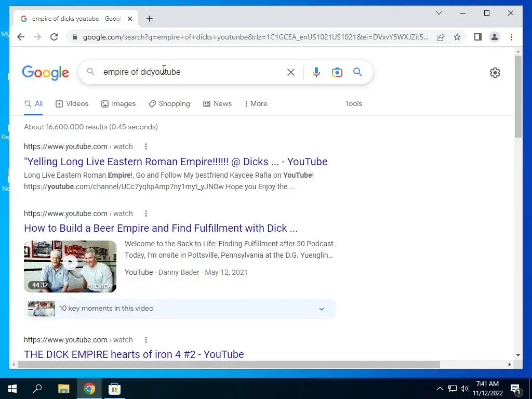
Task: Show hidden tray icons chevron
Action: coord(440,389)
